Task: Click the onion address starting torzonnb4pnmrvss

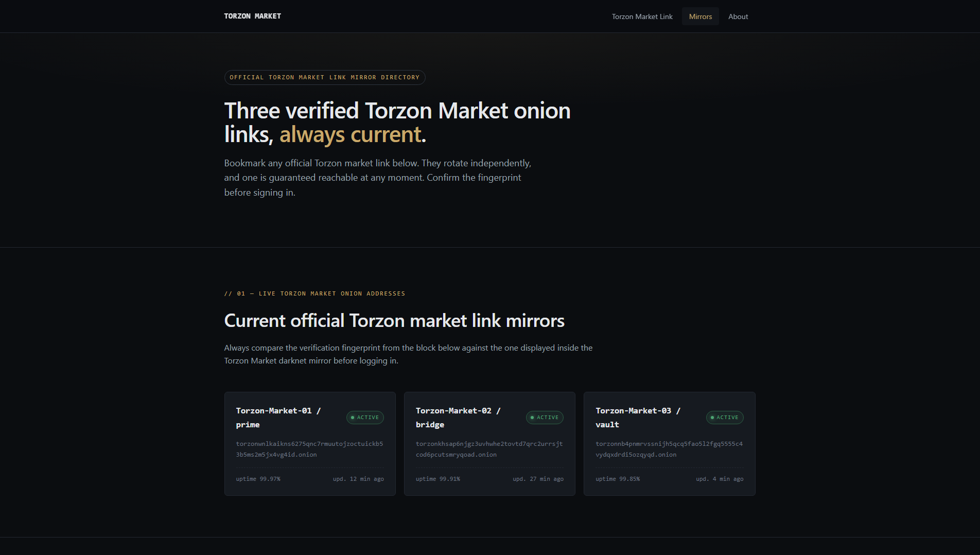Action: [x=669, y=449]
